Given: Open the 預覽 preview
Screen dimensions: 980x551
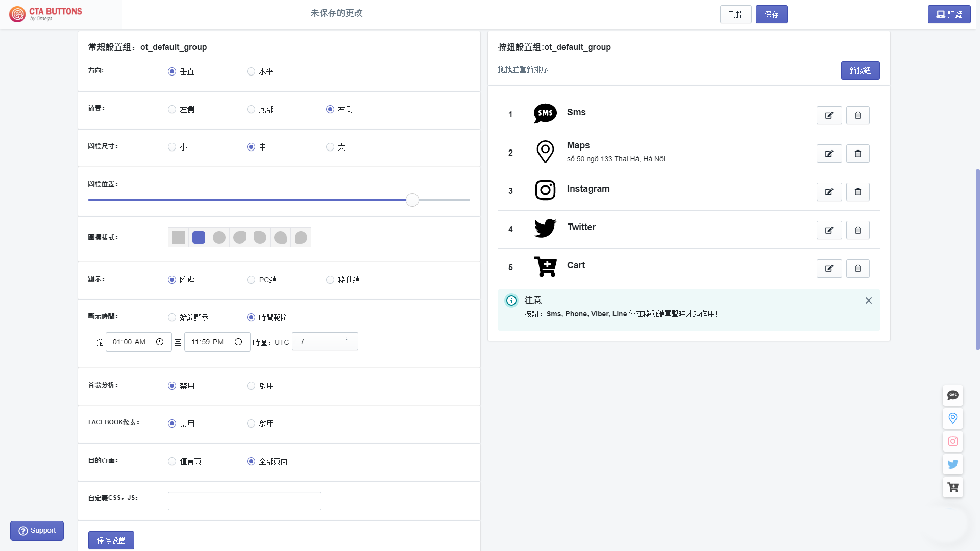Looking at the screenshot, I should coord(949,14).
